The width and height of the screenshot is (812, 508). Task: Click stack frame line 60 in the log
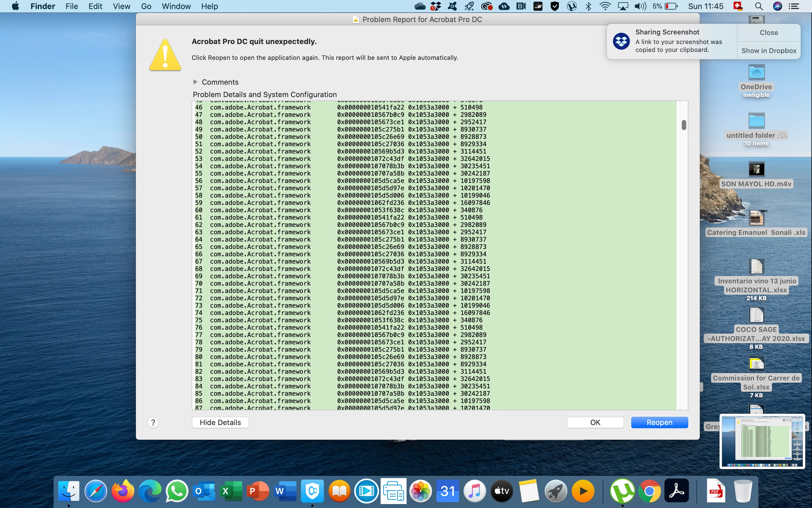click(339, 210)
